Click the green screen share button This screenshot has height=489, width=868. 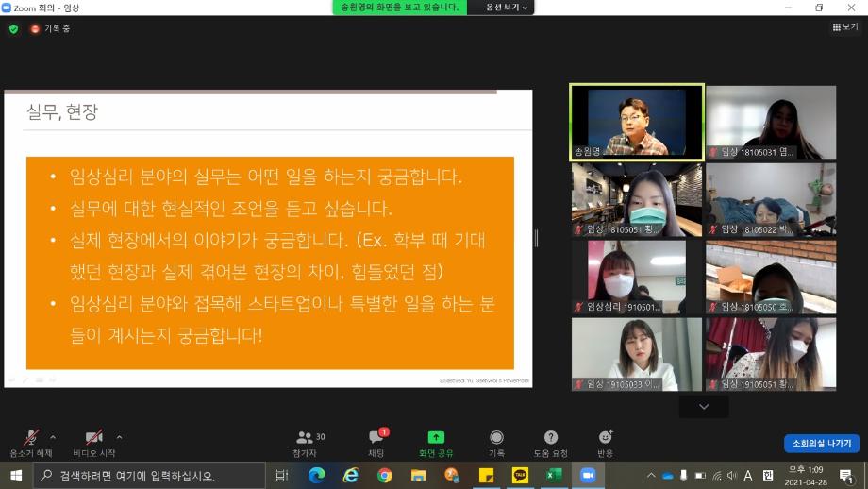pos(436,441)
